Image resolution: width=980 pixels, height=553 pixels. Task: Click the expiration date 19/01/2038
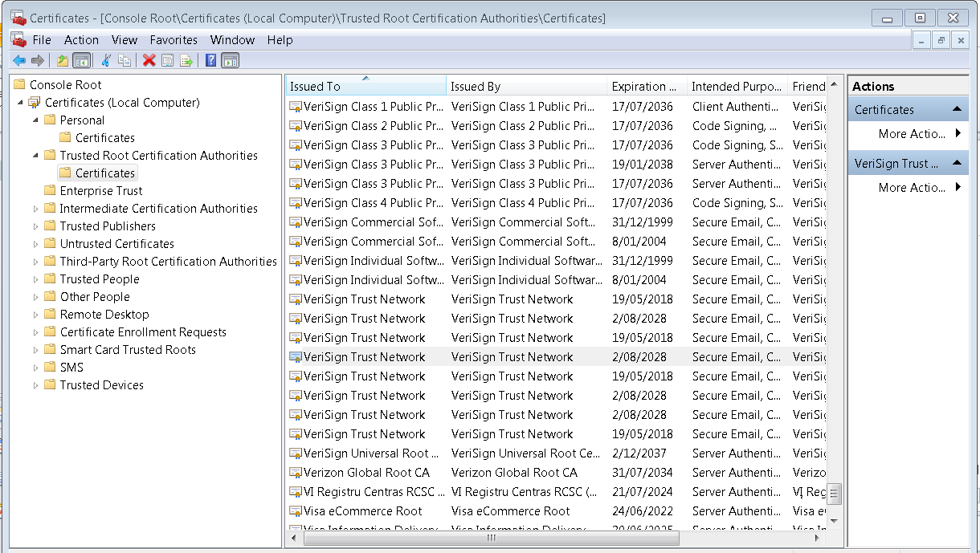[x=643, y=165]
